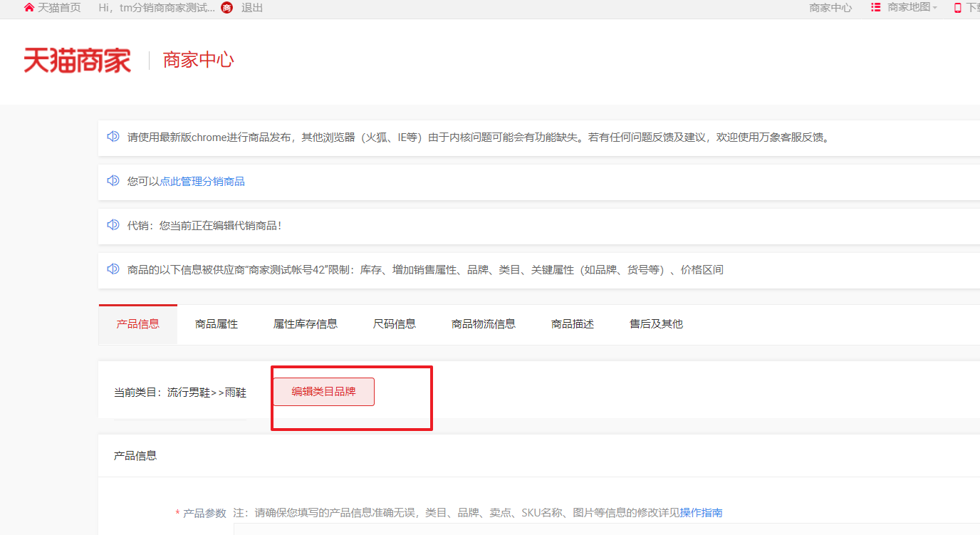Click the 当前类目：流行男鞋>>雨鞋 text
The image size is (980, 535).
[x=180, y=393]
